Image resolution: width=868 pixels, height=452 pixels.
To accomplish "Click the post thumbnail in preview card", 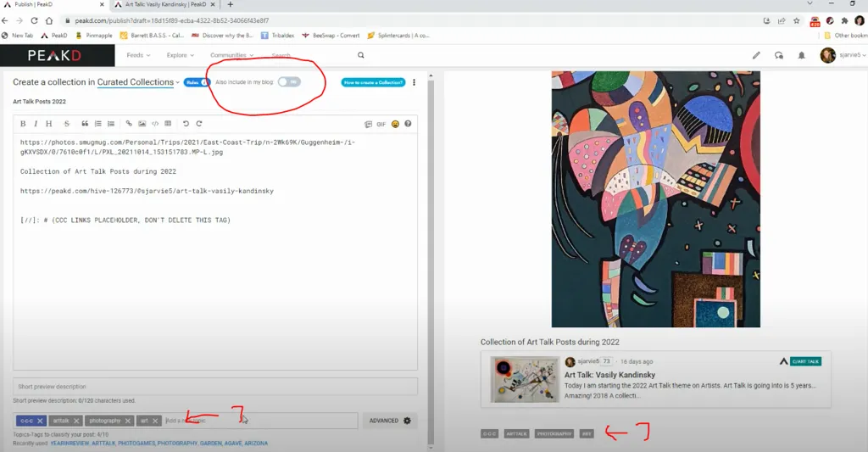I will [x=525, y=379].
